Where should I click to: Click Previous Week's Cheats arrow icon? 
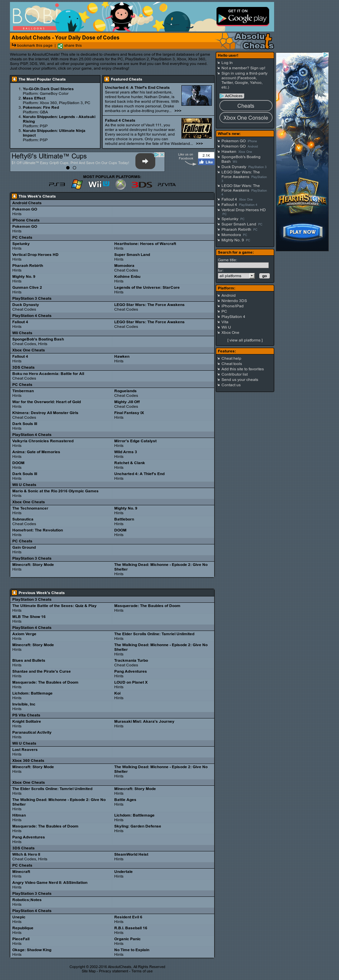click(14, 592)
